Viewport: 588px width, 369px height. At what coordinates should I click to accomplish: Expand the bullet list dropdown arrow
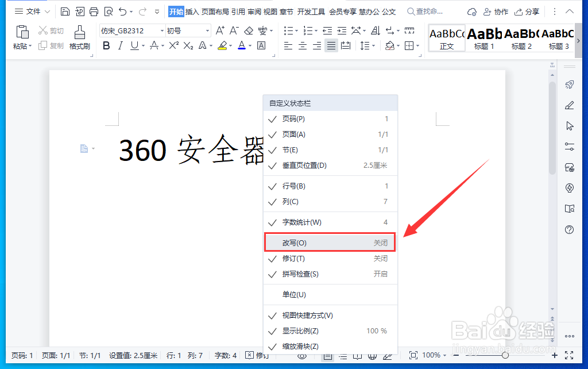[296, 31]
